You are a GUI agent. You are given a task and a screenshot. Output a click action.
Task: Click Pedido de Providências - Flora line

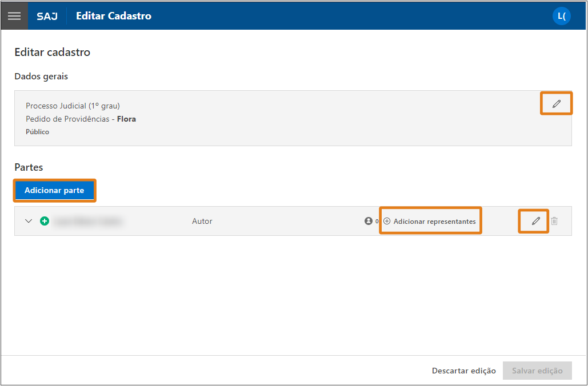tap(81, 119)
